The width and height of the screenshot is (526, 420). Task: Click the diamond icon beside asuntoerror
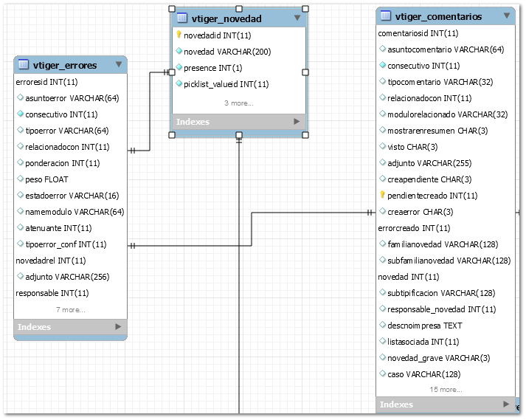pyautogui.click(x=20, y=97)
